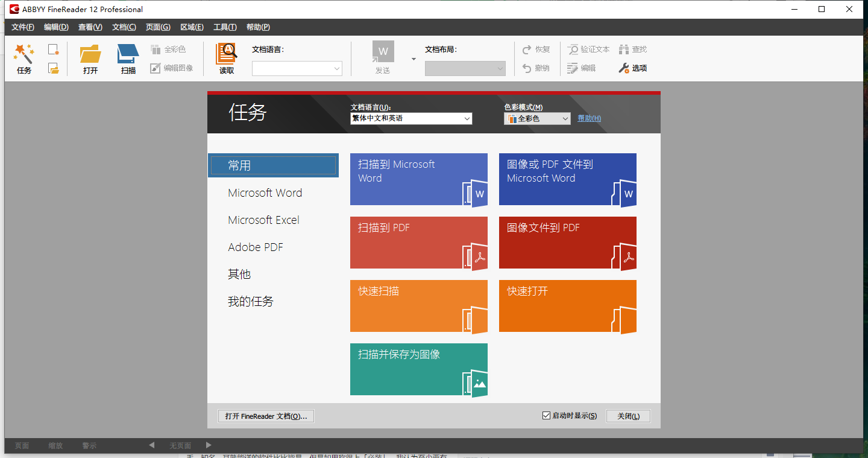Viewport: 868px width, 458px height.
Task: Click 无页面 page indicator
Action: (x=180, y=445)
